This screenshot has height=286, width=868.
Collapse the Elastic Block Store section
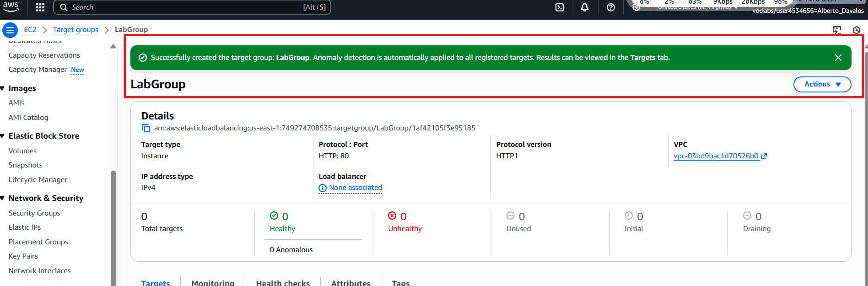(x=3, y=136)
